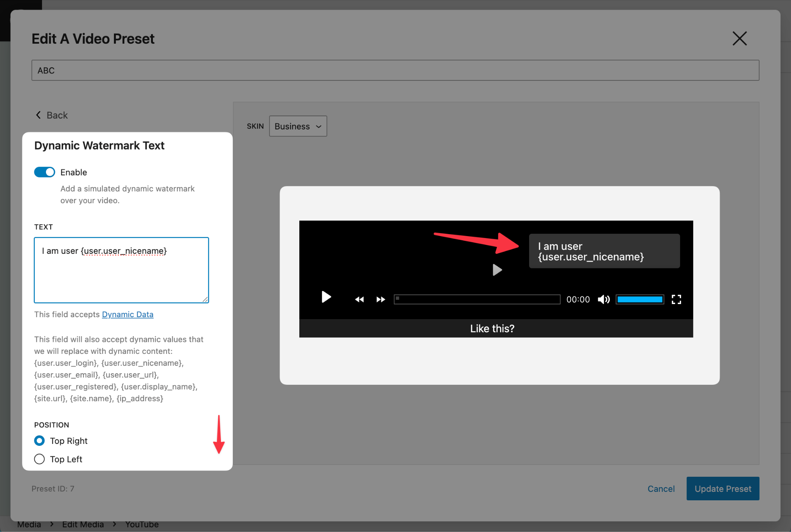Close the Edit A Video Preset dialog

coord(740,38)
